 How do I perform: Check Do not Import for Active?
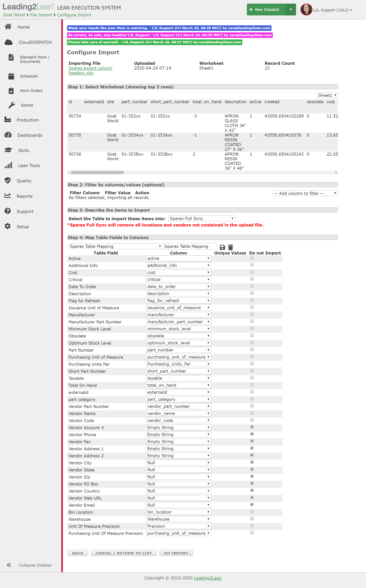(252, 258)
